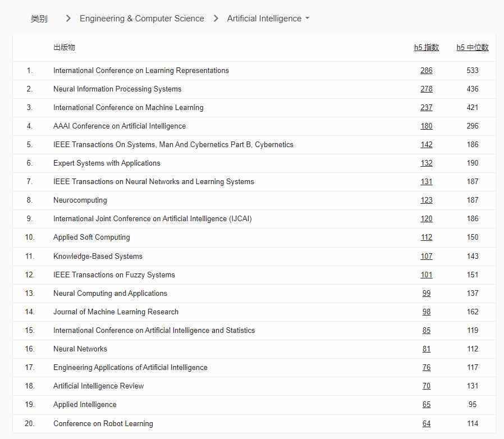Open h5-index 132 for Expert Systems with Applications
Screen dimensions: 504x439
click(427, 163)
